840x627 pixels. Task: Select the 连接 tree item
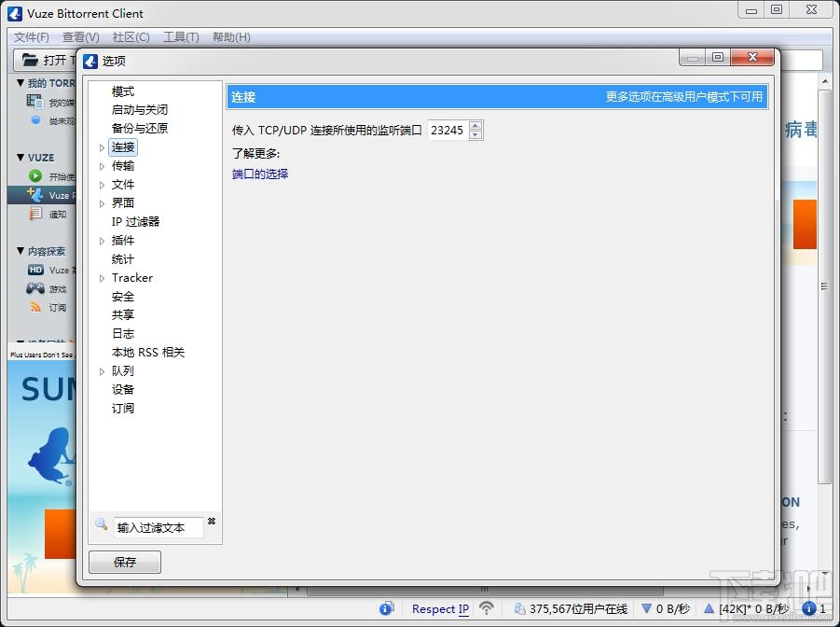tap(123, 147)
